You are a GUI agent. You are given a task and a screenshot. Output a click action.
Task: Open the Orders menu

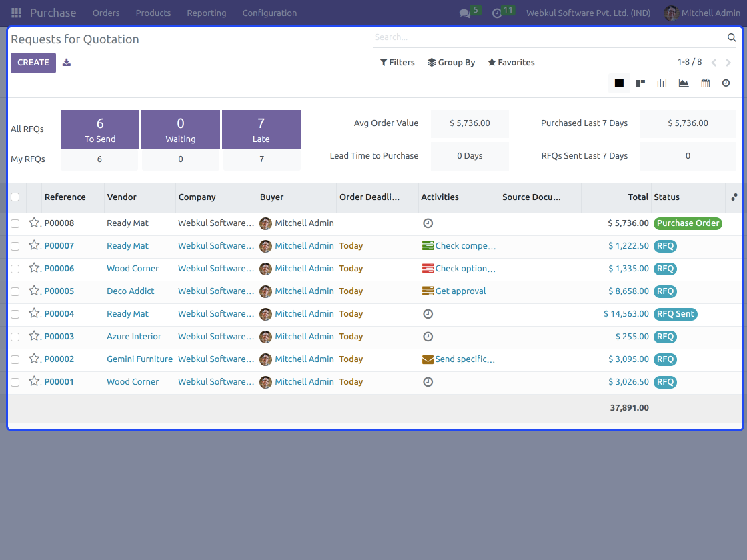point(106,13)
